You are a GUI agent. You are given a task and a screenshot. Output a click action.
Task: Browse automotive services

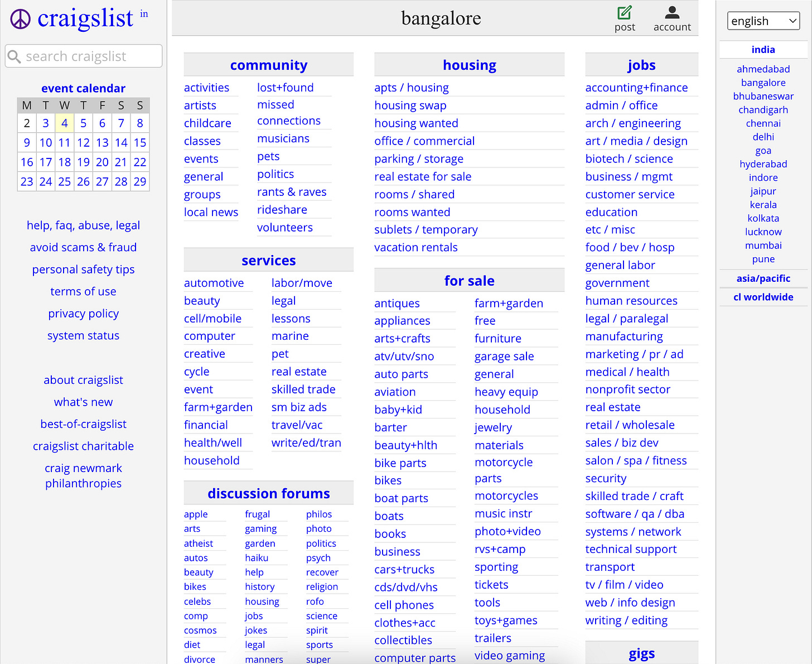[x=214, y=283]
